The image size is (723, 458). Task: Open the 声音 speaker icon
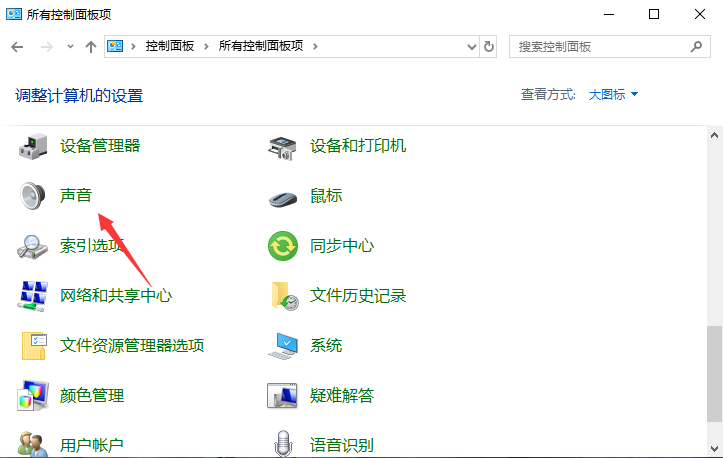(x=34, y=196)
